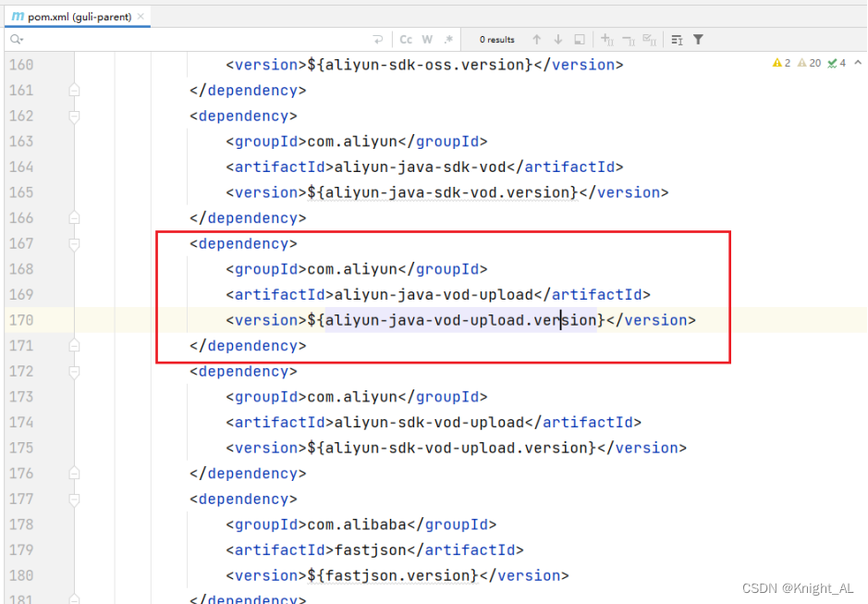The image size is (868, 604).
Task: Add selection for next occurrence icon
Action: click(x=606, y=40)
